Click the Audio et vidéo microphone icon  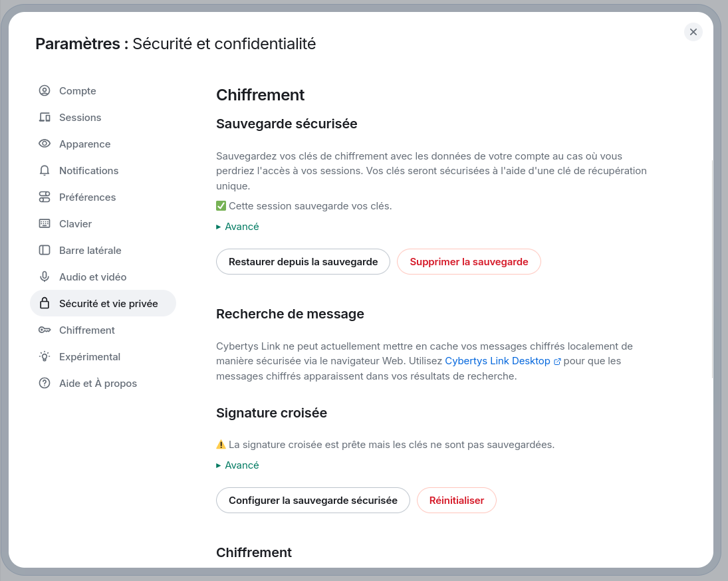click(44, 277)
